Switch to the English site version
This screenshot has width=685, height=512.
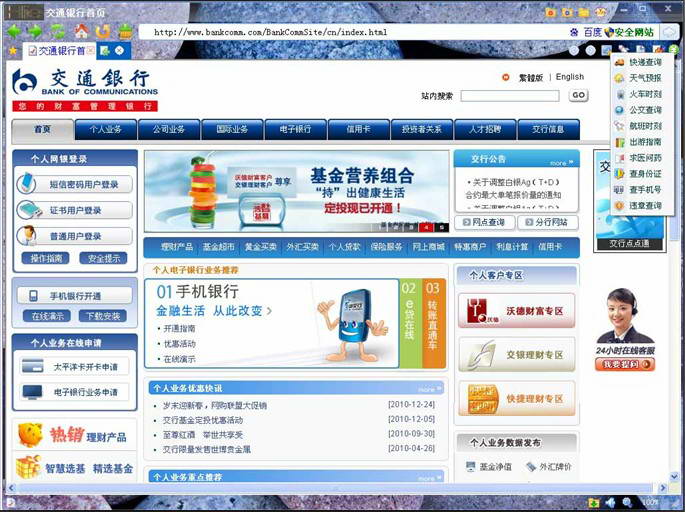tap(570, 77)
